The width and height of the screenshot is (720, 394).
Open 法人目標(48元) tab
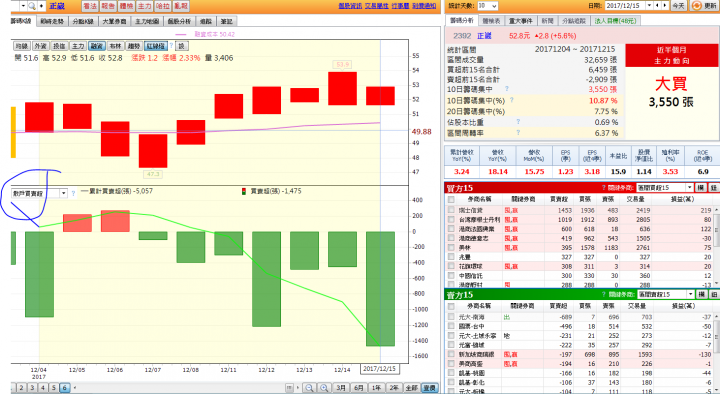coord(615,21)
